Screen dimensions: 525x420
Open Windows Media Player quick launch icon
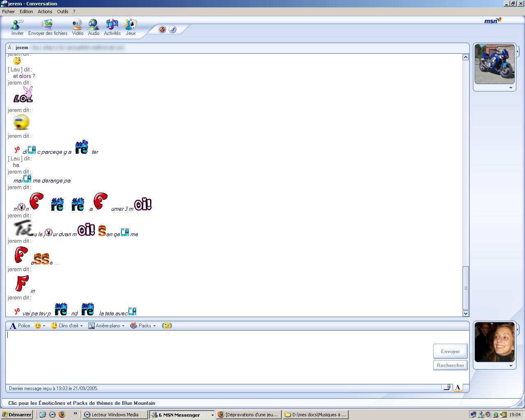coord(52,415)
